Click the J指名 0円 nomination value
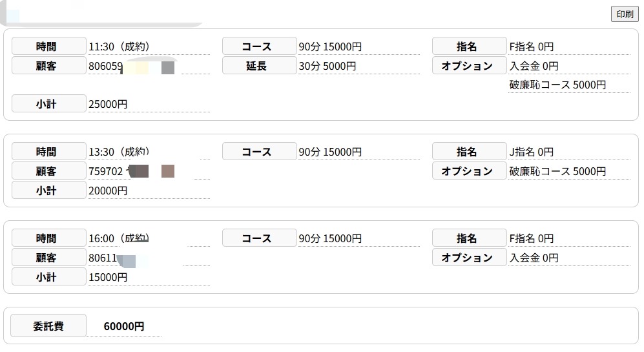 [532, 152]
